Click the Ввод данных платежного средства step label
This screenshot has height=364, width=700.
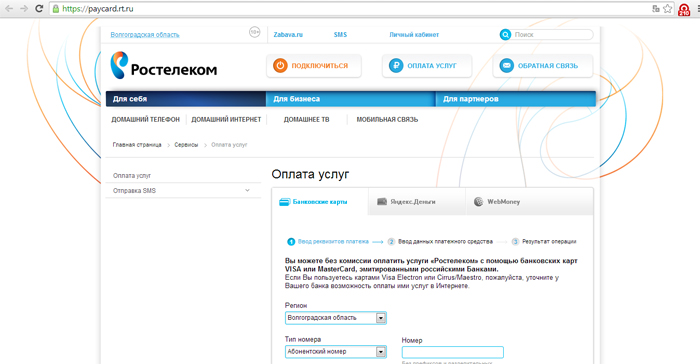445,242
